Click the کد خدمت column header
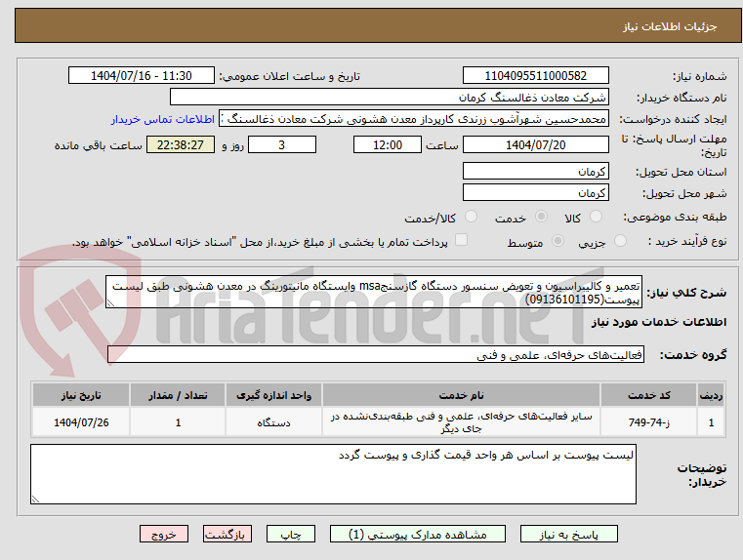This screenshot has height=560, width=743. tap(648, 395)
